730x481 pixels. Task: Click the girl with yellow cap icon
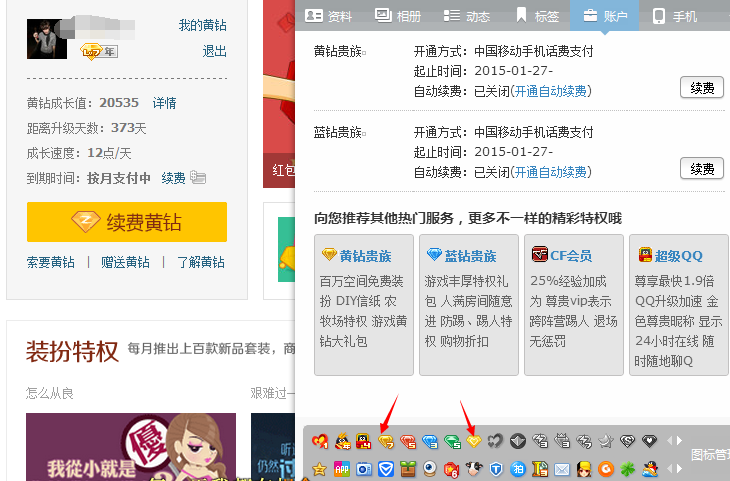[x=584, y=468]
